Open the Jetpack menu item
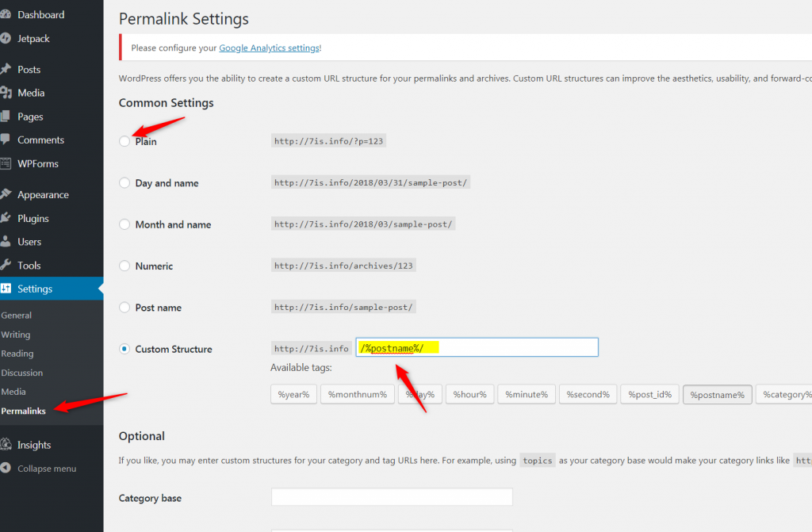This screenshot has height=532, width=812. [33, 39]
